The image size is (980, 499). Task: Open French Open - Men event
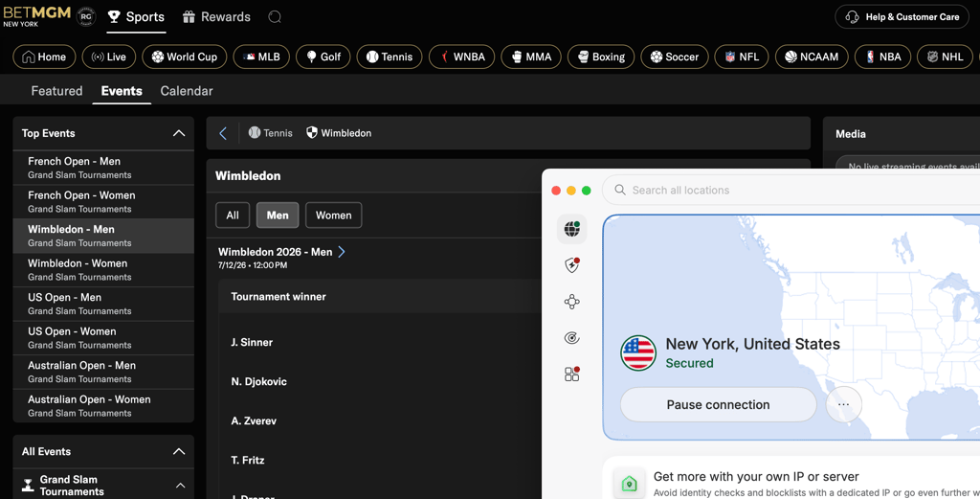[x=103, y=168]
